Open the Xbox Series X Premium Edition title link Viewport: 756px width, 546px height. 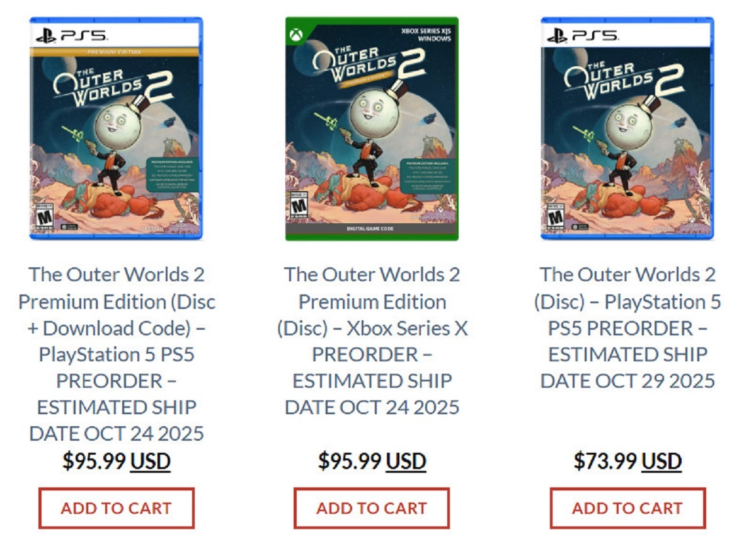coord(372,340)
